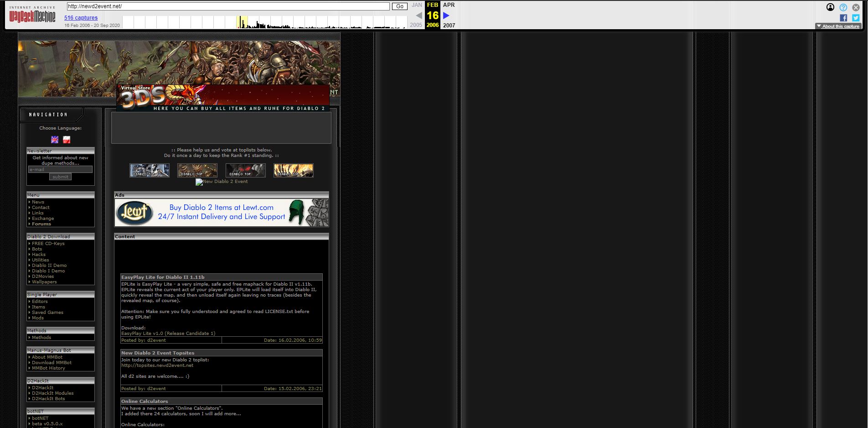Select the English language flag icon
Screen dimensions: 868x428
point(55,140)
